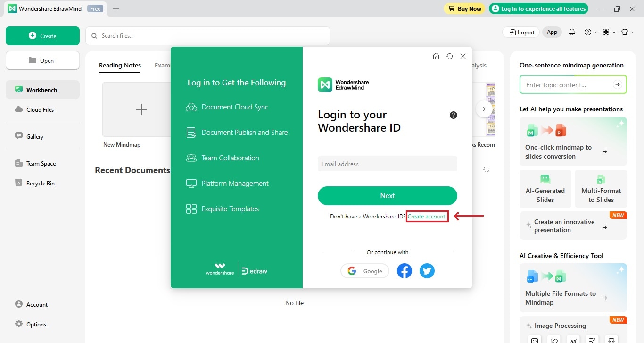Click the Team Collaboration icon
644x343 pixels.
coord(191,158)
